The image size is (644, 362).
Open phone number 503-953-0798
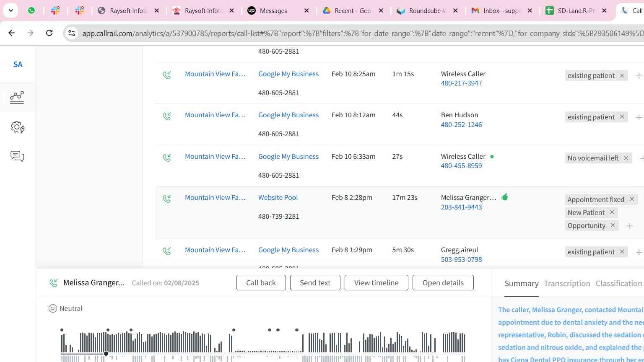click(461, 259)
